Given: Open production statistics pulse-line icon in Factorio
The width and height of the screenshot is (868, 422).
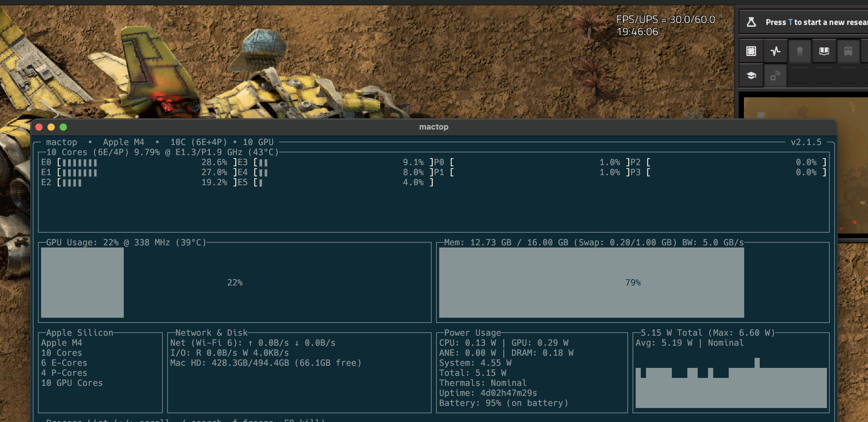Looking at the screenshot, I should coord(775,51).
